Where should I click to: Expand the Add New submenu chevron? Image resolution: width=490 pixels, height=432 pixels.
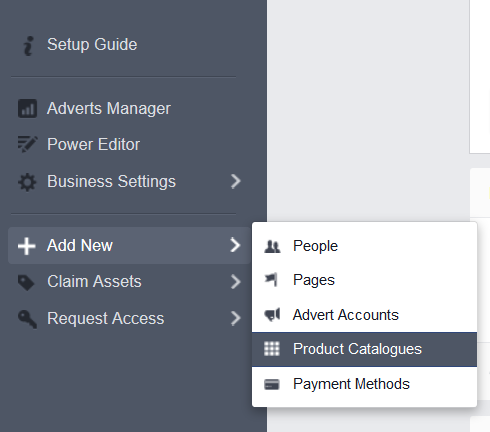235,245
